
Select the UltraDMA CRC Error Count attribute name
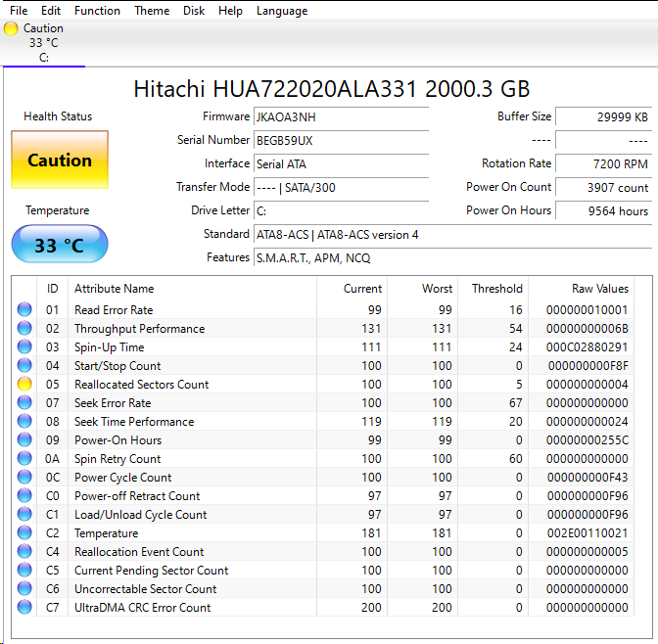pos(143,608)
